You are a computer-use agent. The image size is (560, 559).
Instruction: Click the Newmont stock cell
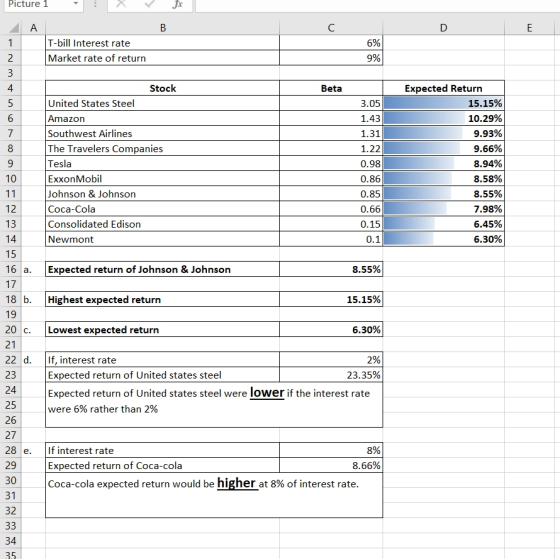(x=162, y=239)
